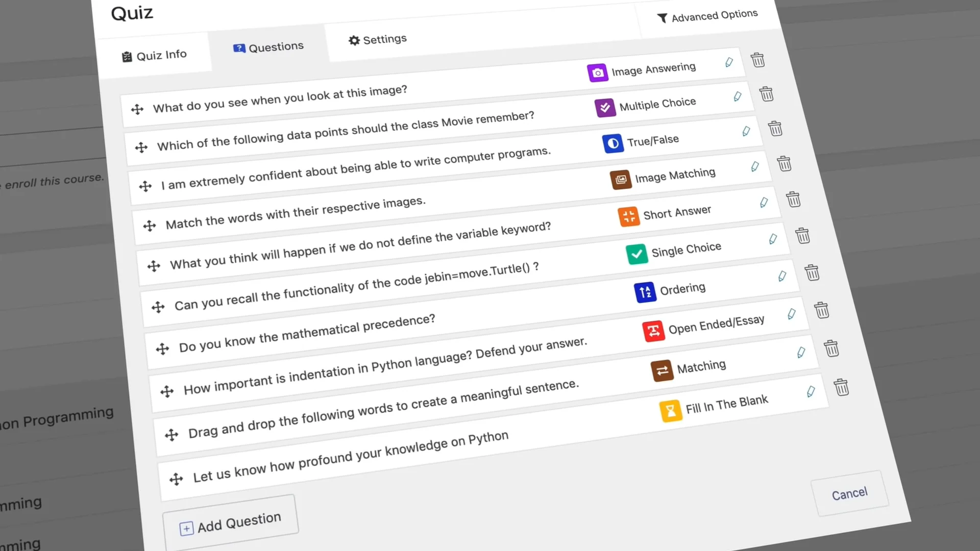Click the drag handle on the image question row
Image resolution: width=980 pixels, height=551 pixels.
click(x=137, y=109)
